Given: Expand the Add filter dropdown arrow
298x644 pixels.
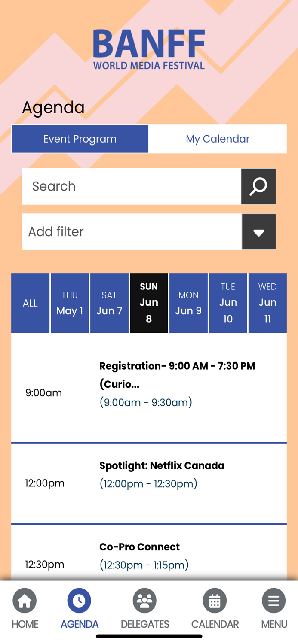Looking at the screenshot, I should point(258,232).
